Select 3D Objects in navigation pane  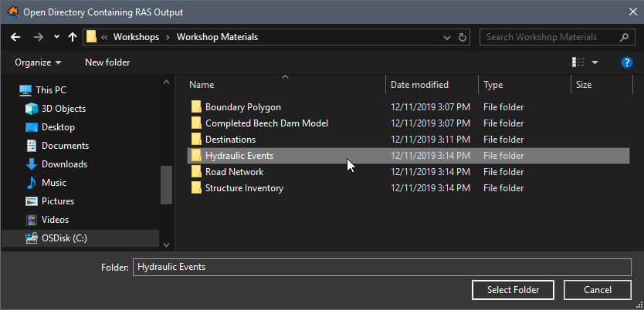coord(63,109)
